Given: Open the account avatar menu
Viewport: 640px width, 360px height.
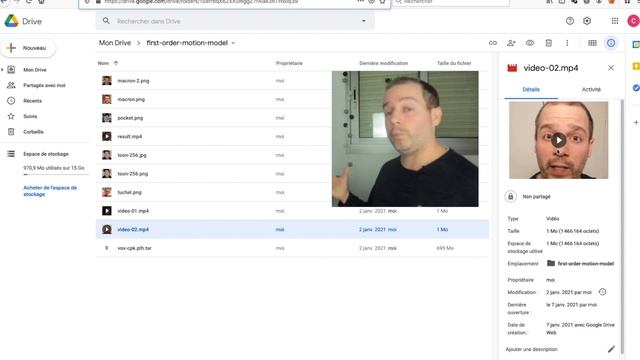Looking at the screenshot, I should (633, 21).
